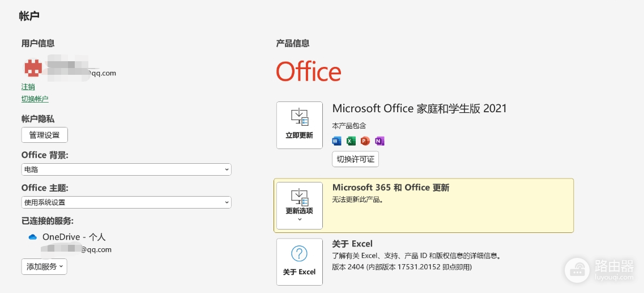644x293 pixels.
Task: Click the 切换帐户 link
Action: pos(35,99)
